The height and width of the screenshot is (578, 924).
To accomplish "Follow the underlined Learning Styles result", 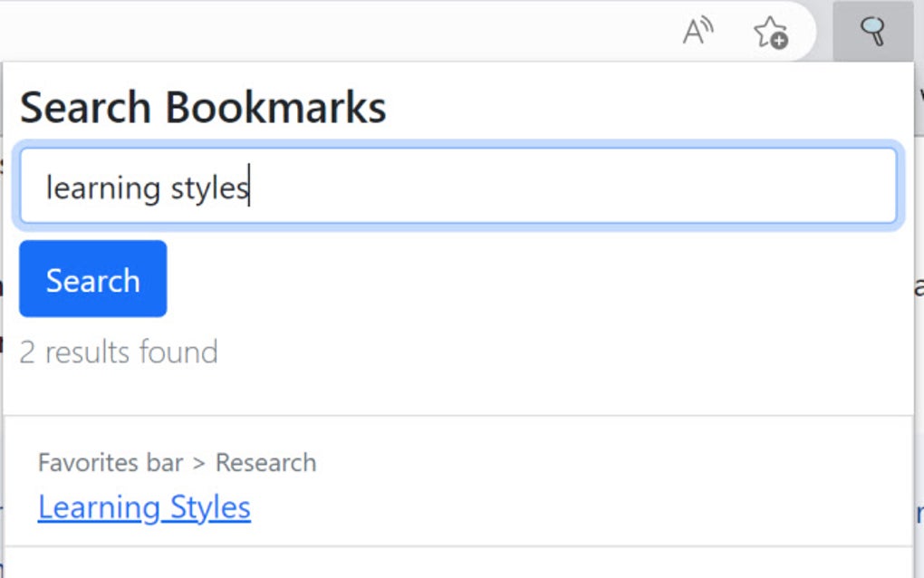I will click(144, 506).
